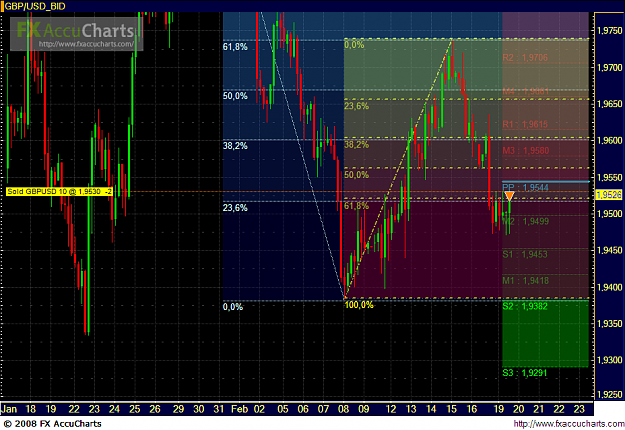
Task: Select support label S3 : 1,9291
Action: click(x=525, y=373)
